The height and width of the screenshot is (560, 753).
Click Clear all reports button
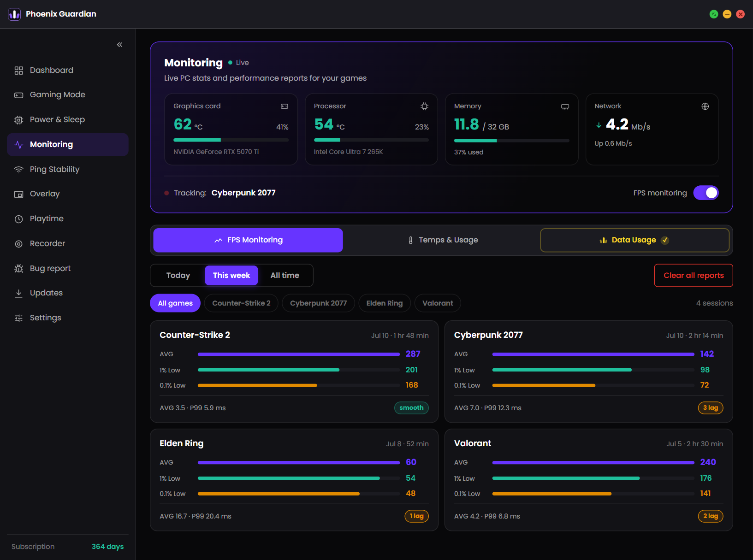tap(694, 275)
